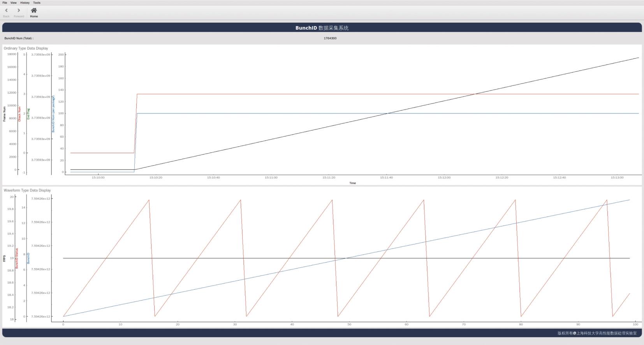This screenshot has width=644, height=345.
Task: Click the BunchID Num (Total) label
Action: tap(19, 38)
